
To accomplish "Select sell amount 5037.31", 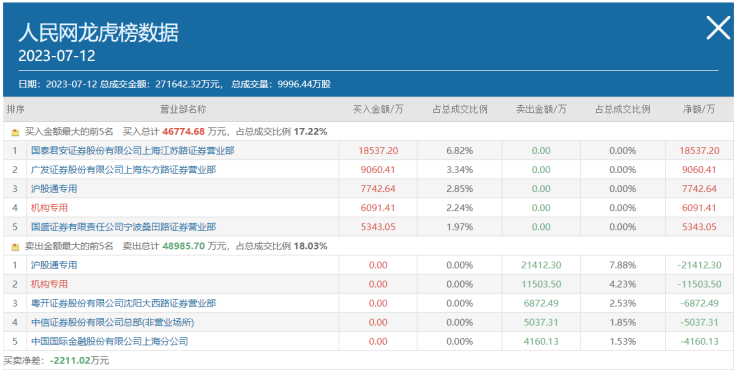I will coord(541,322).
